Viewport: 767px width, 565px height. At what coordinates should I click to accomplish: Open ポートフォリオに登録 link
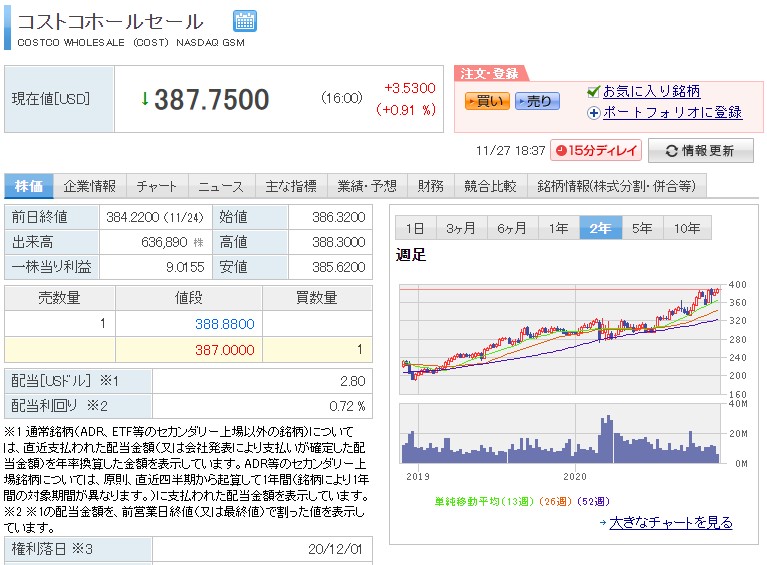pos(673,113)
